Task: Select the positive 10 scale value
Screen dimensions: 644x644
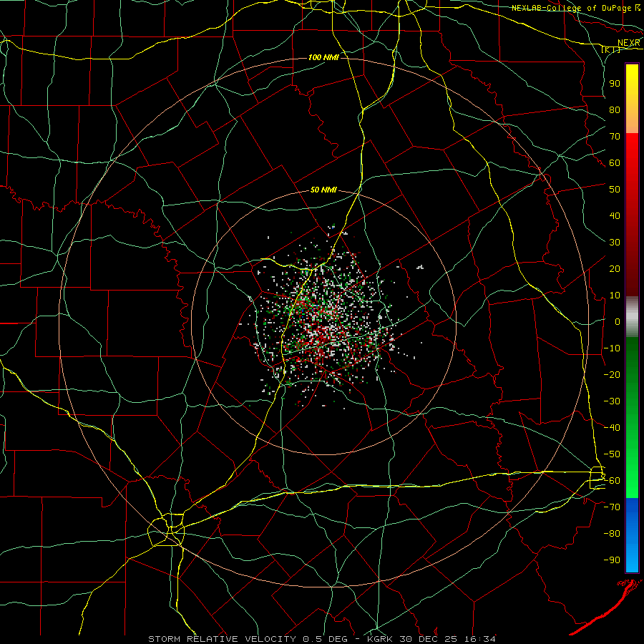Action: point(615,296)
